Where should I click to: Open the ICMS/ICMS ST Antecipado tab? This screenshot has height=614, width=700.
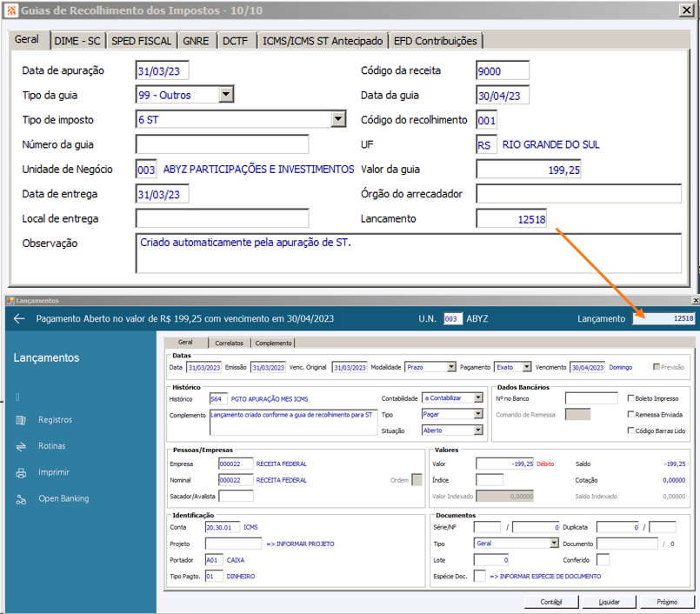pyautogui.click(x=323, y=41)
